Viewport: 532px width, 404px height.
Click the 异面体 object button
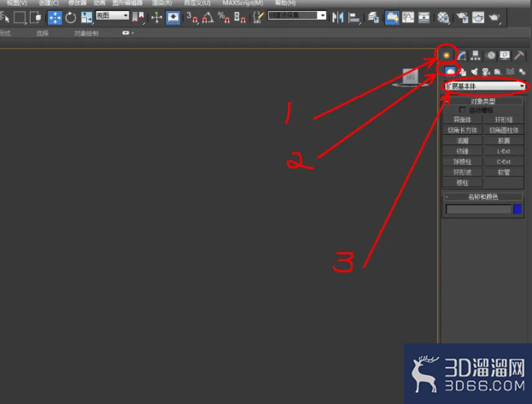(x=463, y=120)
